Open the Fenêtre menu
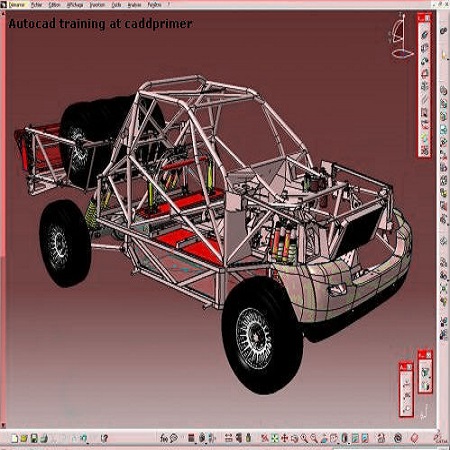 click(x=155, y=5)
